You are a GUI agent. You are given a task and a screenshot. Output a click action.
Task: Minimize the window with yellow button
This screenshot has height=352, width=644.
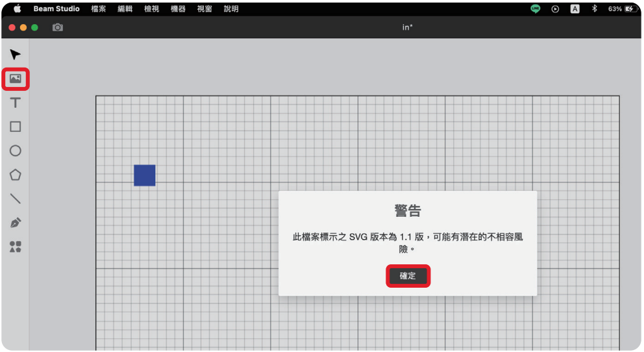(x=23, y=27)
